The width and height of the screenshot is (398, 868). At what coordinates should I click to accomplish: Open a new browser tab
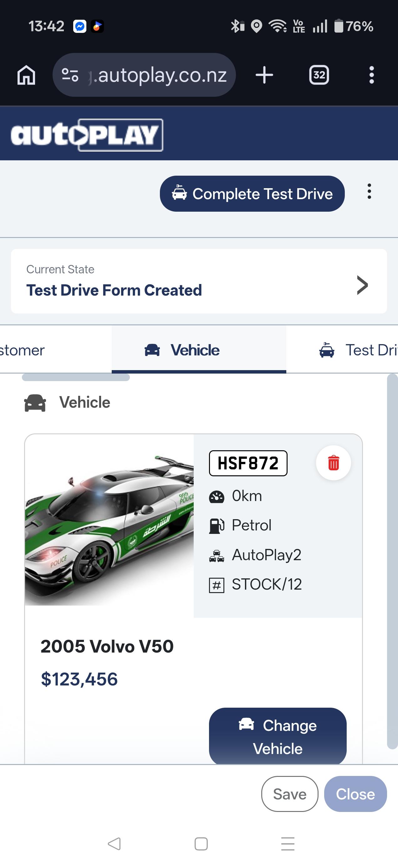point(264,75)
